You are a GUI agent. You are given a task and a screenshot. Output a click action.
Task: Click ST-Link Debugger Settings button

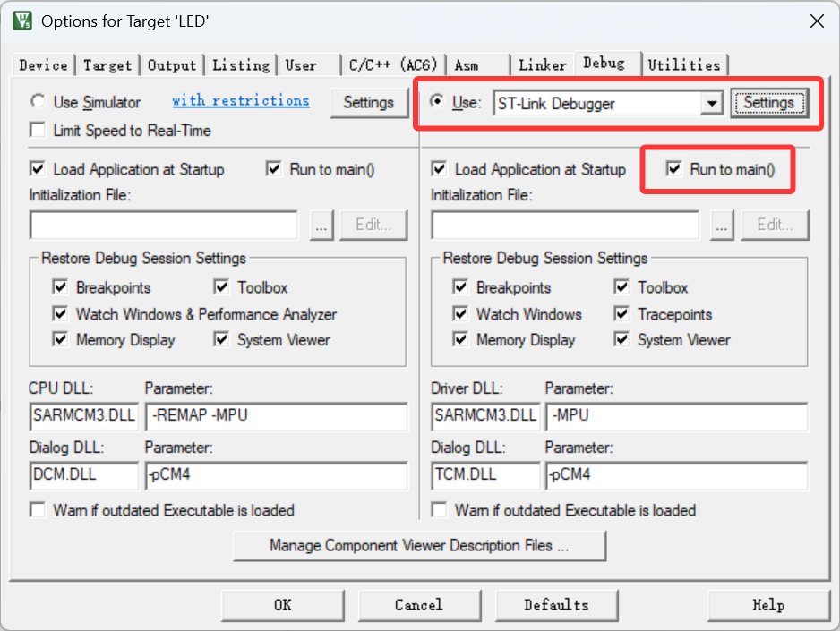pyautogui.click(x=768, y=103)
